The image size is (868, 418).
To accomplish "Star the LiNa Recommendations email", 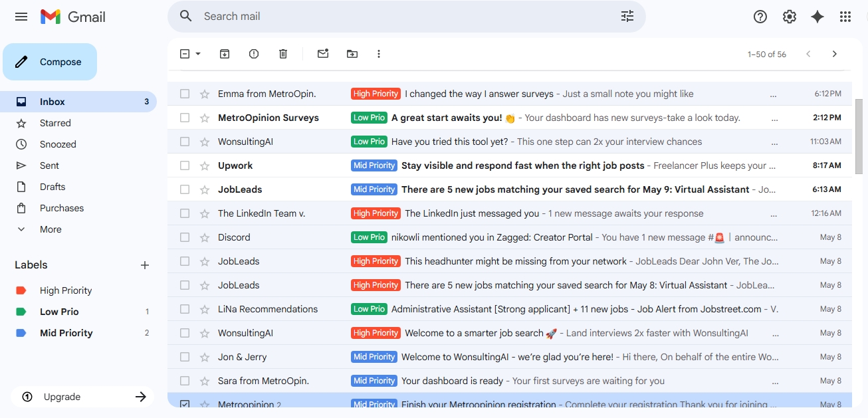I will coord(205,309).
